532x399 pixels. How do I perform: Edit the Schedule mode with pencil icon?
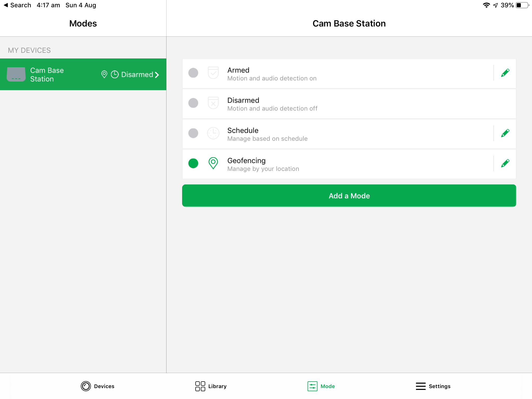(x=505, y=133)
